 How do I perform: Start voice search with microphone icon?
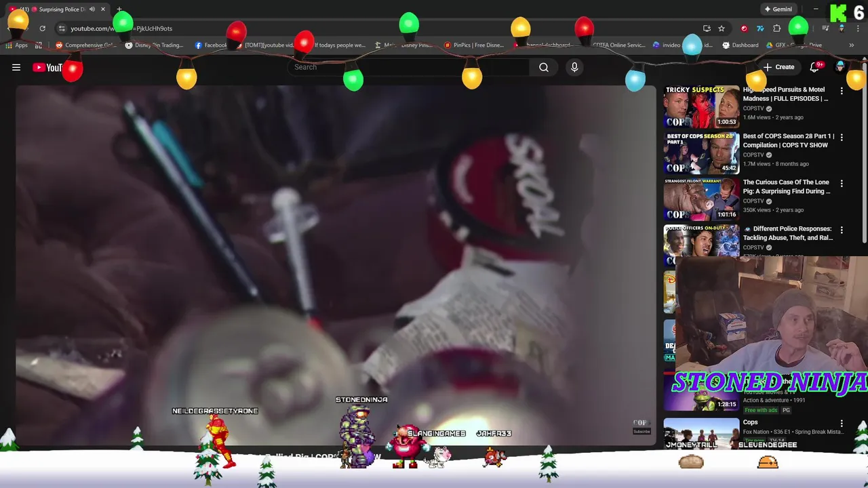[574, 67]
